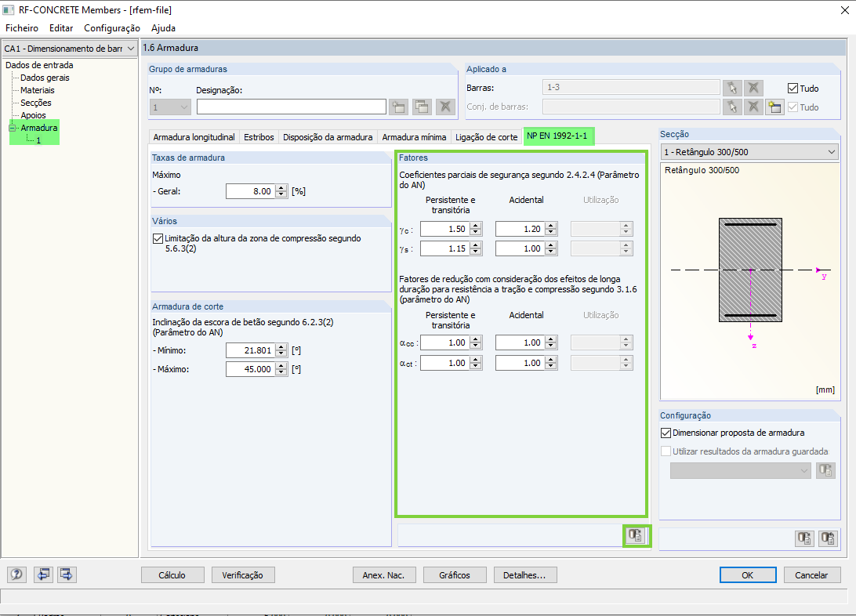Click RF-CONCRETE Members title bar icon
The width and height of the screenshot is (856, 616).
pyautogui.click(x=8, y=10)
